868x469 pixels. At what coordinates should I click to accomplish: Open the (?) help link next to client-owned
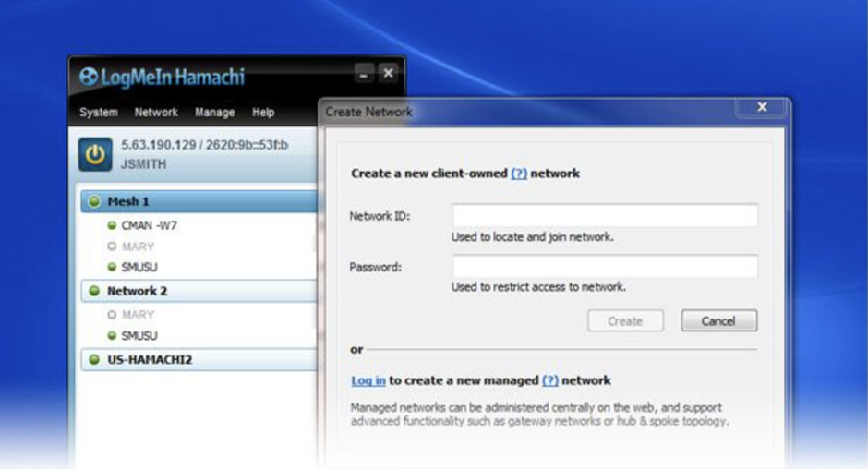coord(519,173)
